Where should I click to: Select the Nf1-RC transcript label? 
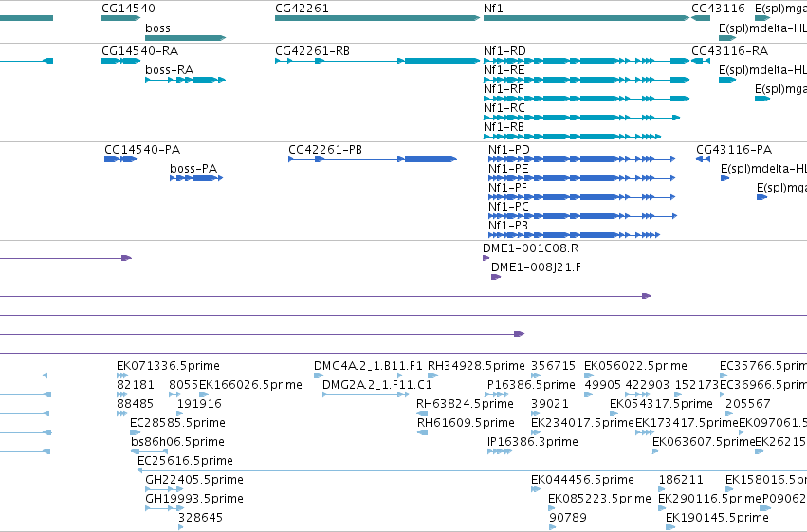504,108
